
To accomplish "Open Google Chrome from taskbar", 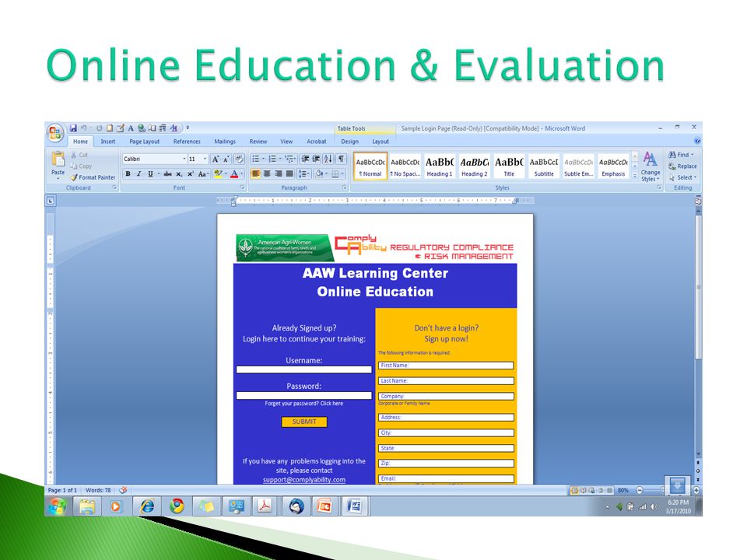I will pyautogui.click(x=177, y=506).
